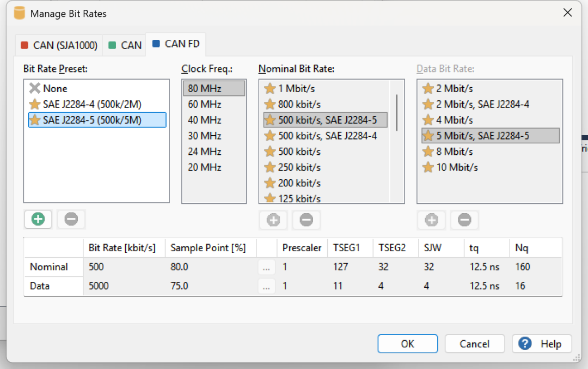Viewport: 588px width, 369px height.
Task: Select the 4 Mbit/s data bit rate
Action: pyautogui.click(x=491, y=120)
